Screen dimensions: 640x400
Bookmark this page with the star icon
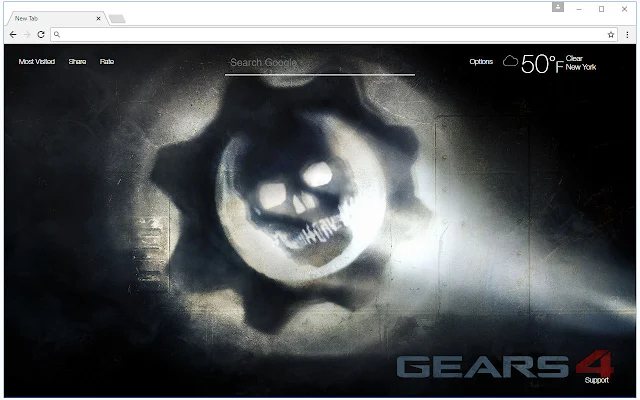point(611,35)
